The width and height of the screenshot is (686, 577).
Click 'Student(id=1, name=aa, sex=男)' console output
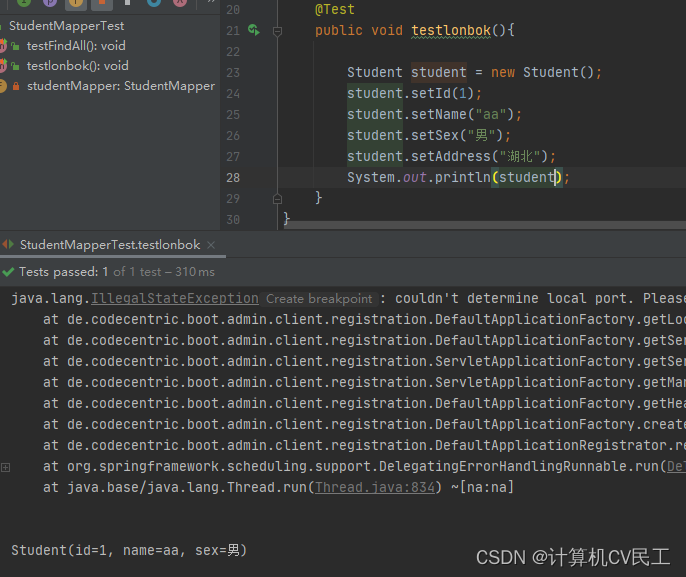coord(129,550)
